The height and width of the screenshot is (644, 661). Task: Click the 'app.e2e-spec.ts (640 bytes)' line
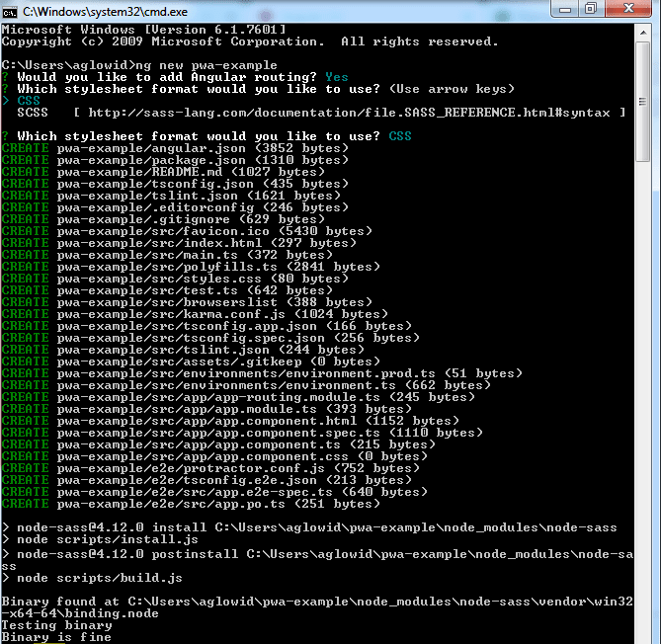pyautogui.click(x=214, y=492)
